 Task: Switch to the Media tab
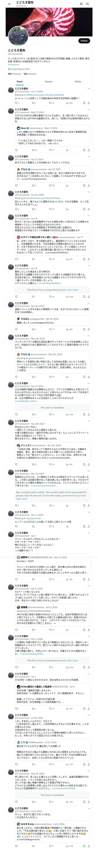(78, 82)
